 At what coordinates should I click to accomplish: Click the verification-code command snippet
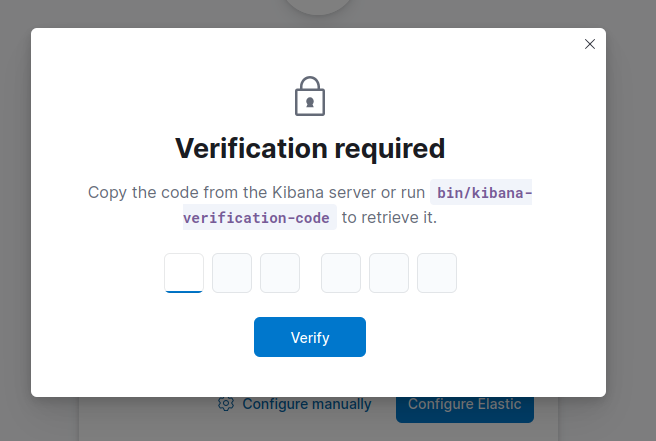(x=256, y=218)
